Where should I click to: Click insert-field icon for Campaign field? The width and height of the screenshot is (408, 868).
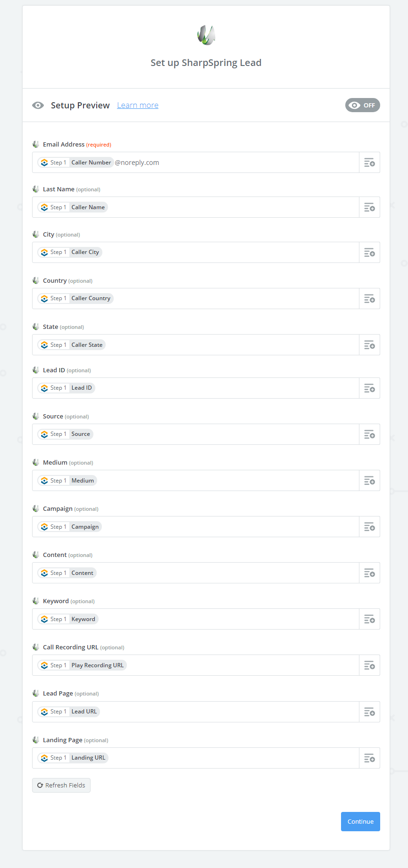[369, 527]
